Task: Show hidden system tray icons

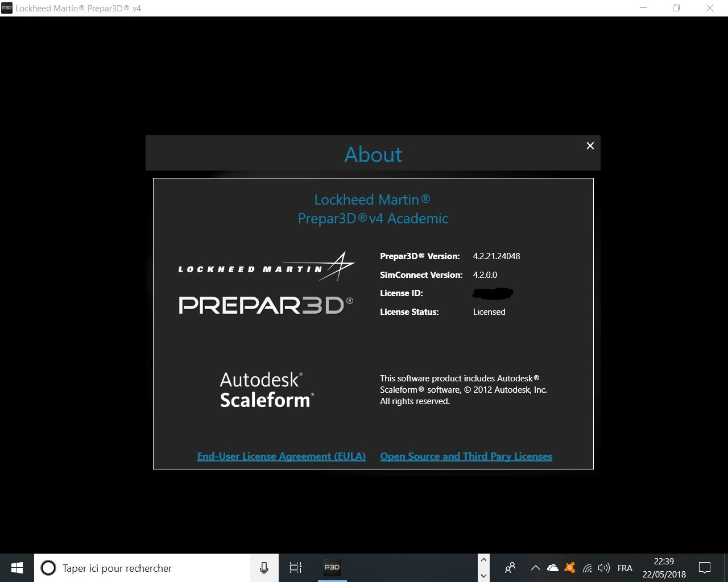Action: pos(535,568)
